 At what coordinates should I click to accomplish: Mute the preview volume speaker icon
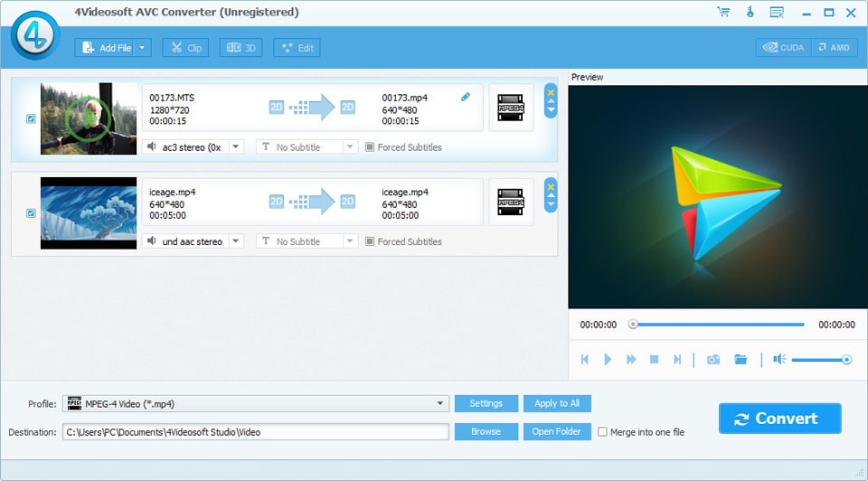(x=778, y=360)
